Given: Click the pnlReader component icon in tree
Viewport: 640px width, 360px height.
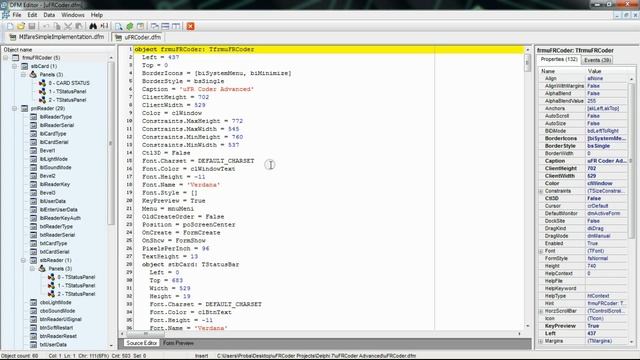Looking at the screenshot, I should 24,108.
